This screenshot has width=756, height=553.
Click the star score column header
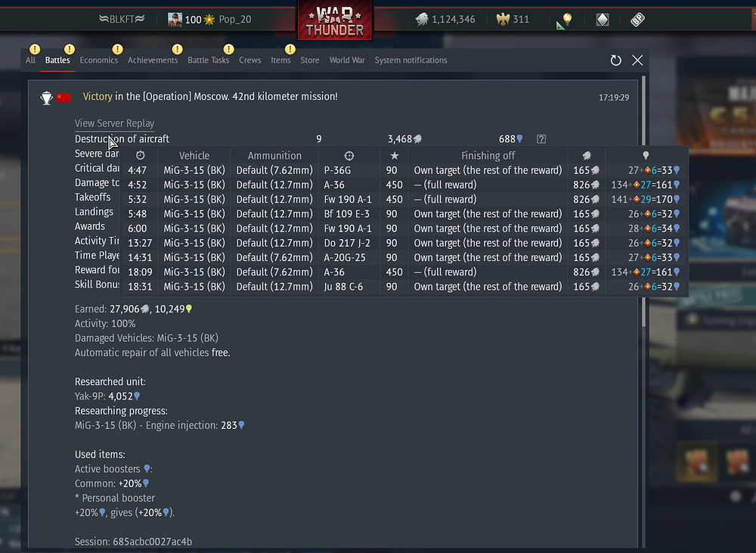coord(395,155)
